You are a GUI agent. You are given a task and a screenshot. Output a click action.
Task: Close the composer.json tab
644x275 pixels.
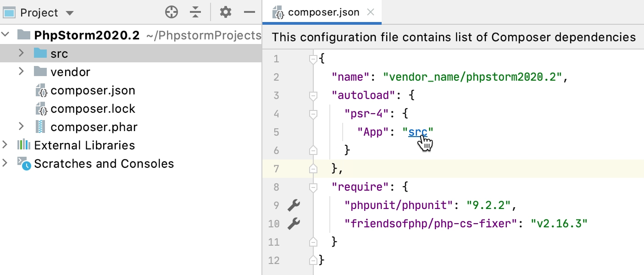point(371,12)
